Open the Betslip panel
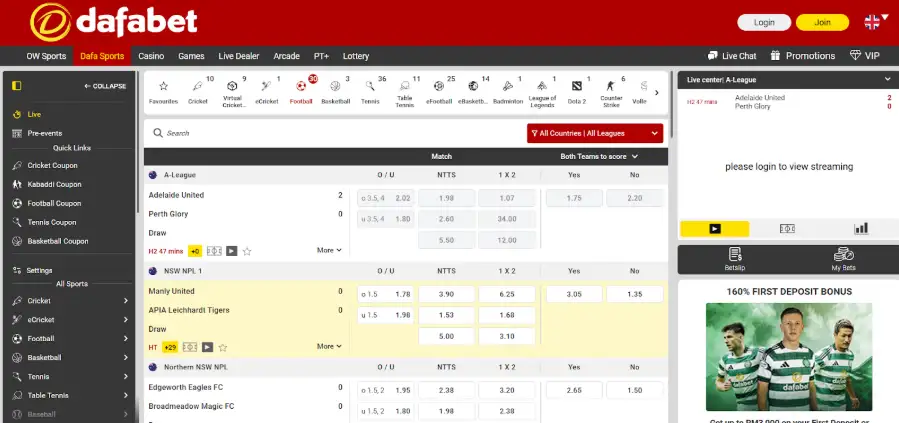This screenshot has width=899, height=423. [734, 259]
